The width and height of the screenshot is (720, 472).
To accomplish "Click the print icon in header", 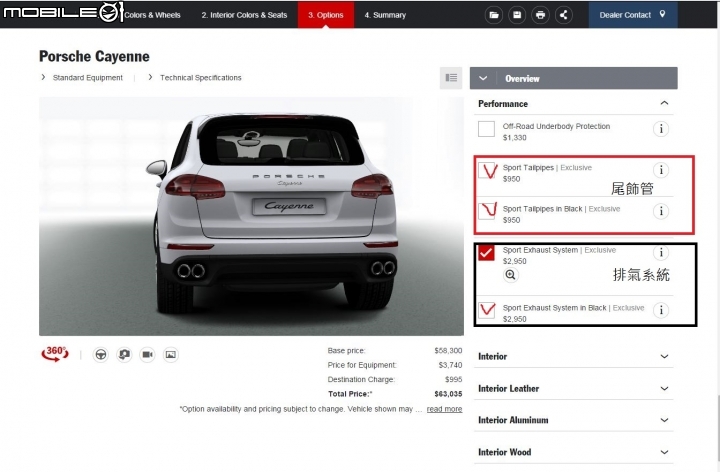I will tap(540, 15).
